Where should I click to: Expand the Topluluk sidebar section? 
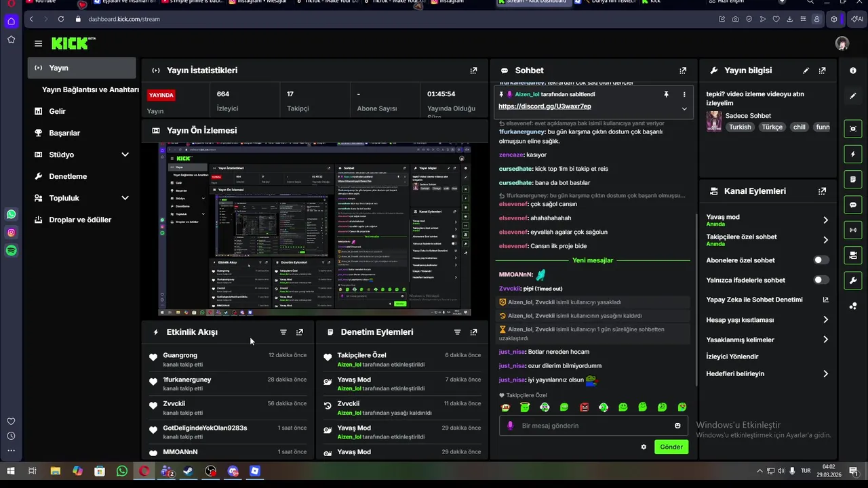pyautogui.click(x=125, y=198)
